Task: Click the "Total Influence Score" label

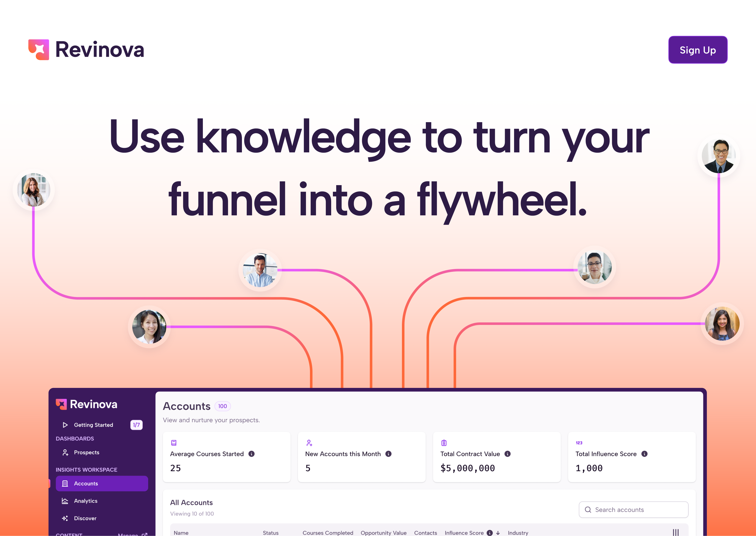Action: click(x=606, y=454)
